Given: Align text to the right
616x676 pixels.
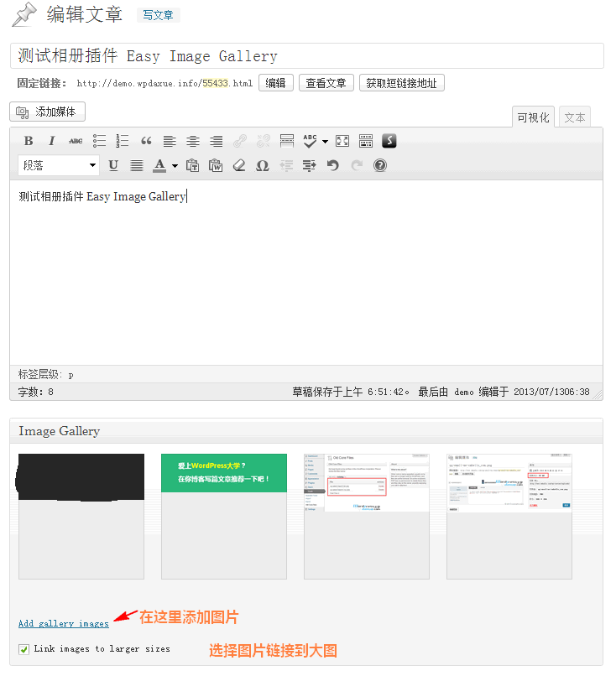Looking at the screenshot, I should click(x=217, y=141).
